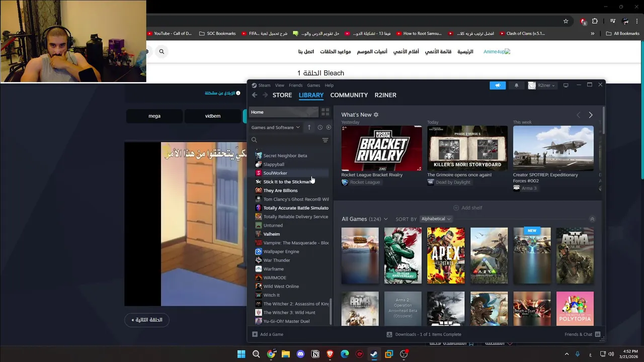Change Sort By Alphabetical dropdown

coord(436,219)
